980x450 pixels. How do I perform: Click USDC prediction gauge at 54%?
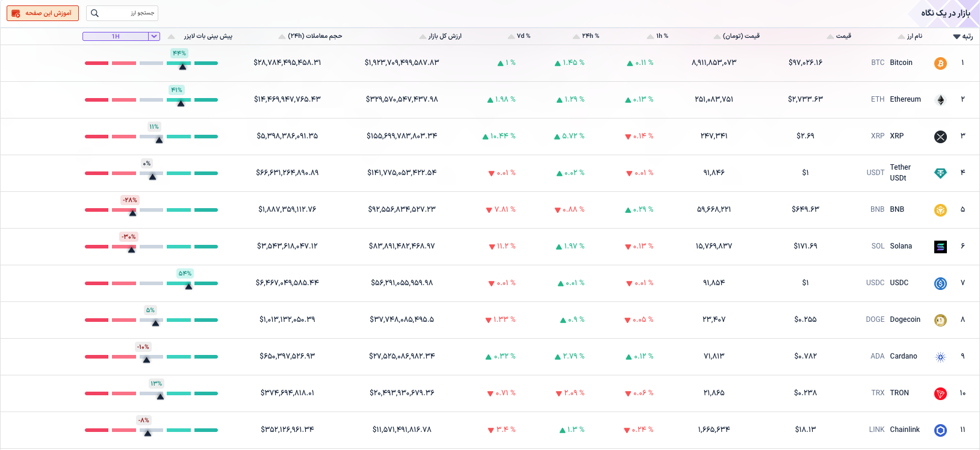[151, 280]
